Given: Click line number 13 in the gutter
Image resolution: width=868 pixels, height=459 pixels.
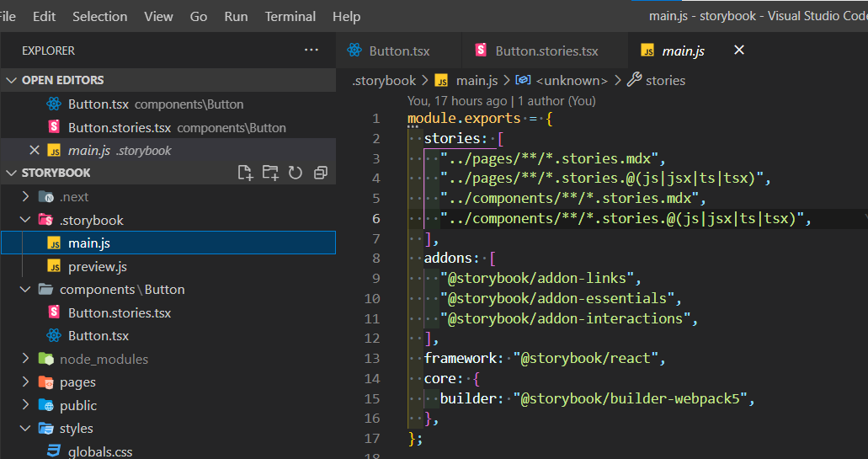Looking at the screenshot, I should point(372,359).
